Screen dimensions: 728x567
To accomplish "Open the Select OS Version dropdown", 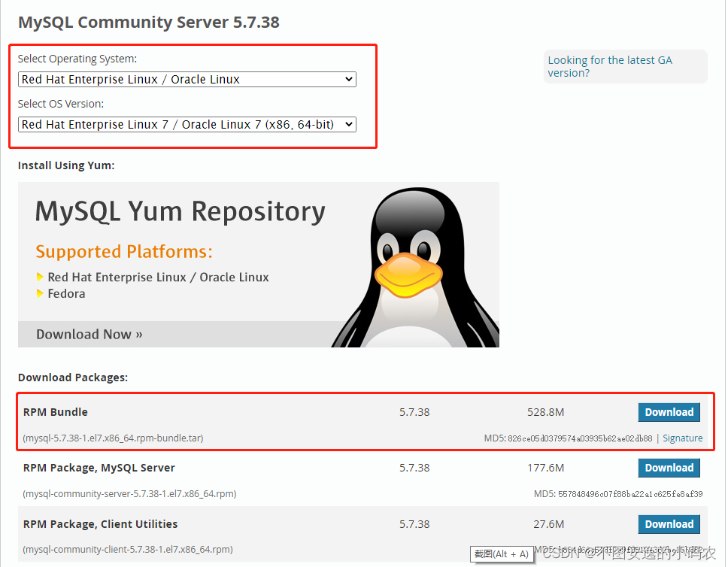I will click(x=187, y=124).
